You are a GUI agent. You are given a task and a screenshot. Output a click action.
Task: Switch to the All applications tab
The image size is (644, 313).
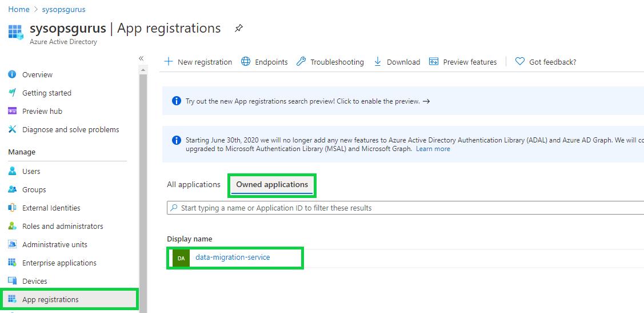(194, 185)
